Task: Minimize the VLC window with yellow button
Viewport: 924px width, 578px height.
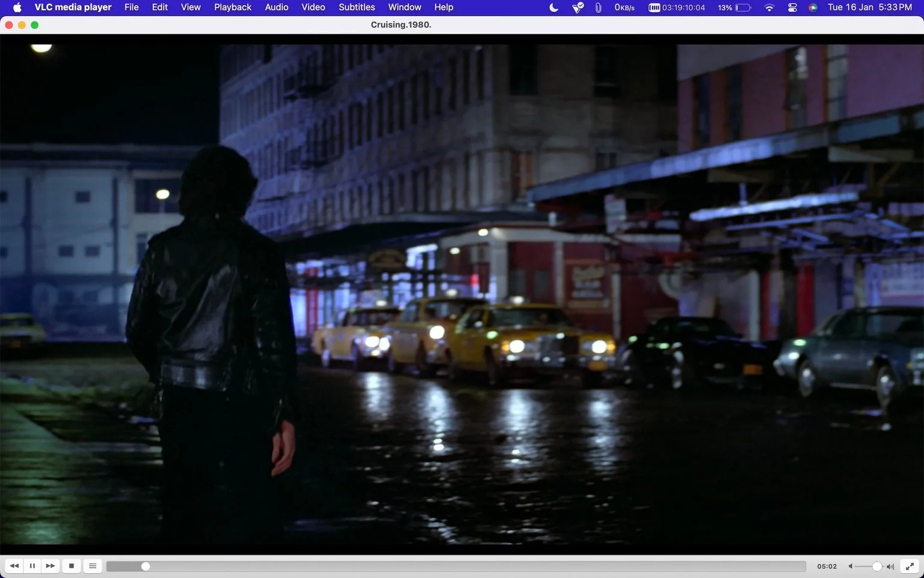Action: [x=22, y=25]
